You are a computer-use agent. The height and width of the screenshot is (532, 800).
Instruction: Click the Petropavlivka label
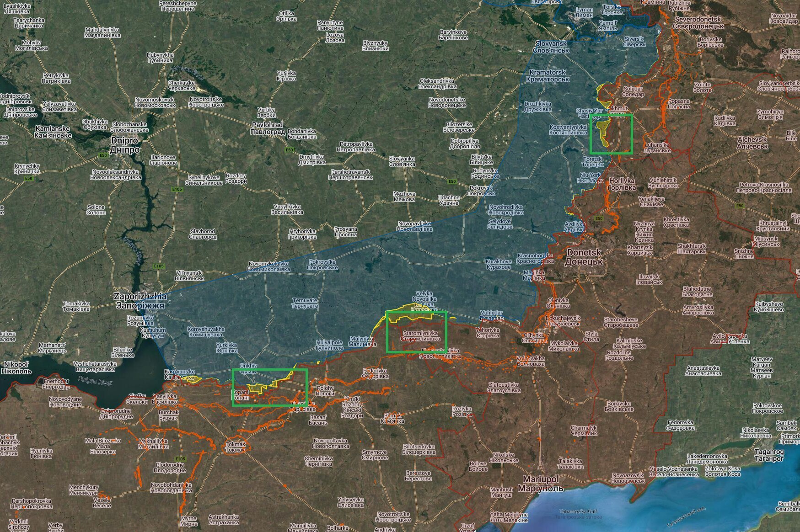point(356,147)
